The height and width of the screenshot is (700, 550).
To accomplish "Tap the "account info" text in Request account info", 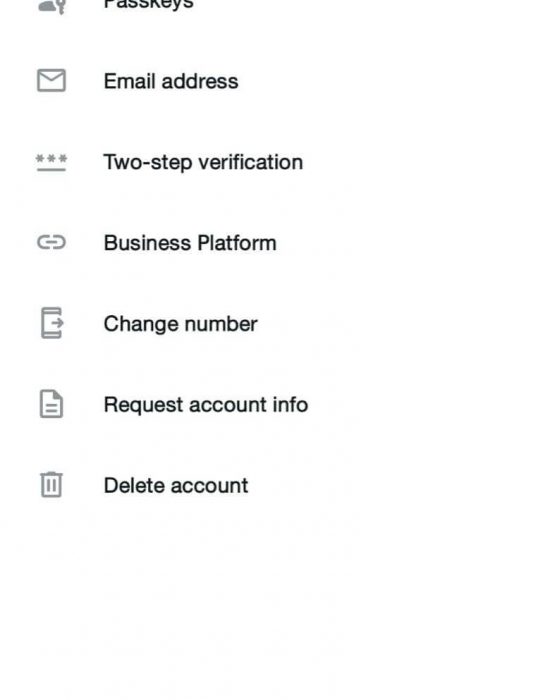I will 249,404.
